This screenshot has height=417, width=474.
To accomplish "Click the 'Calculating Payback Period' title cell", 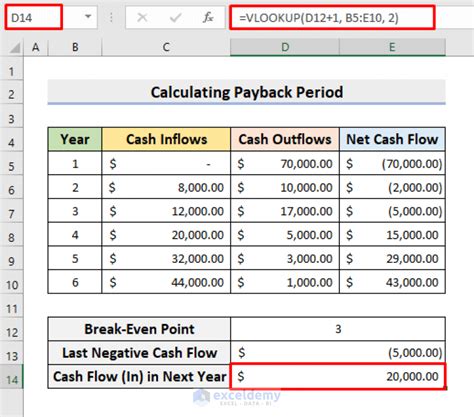I will [247, 92].
